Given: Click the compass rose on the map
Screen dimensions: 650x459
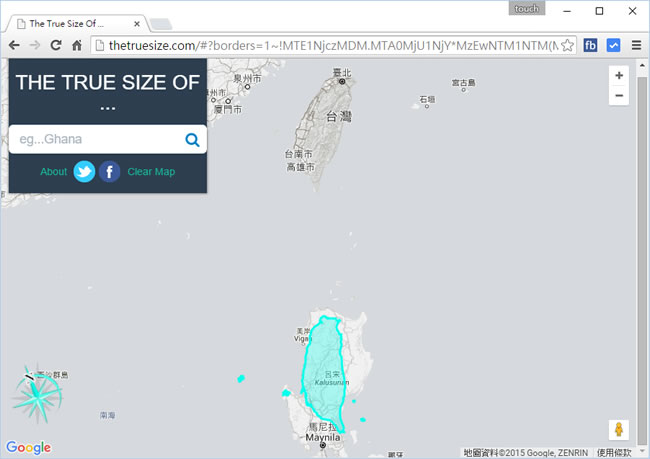Looking at the screenshot, I should [38, 391].
